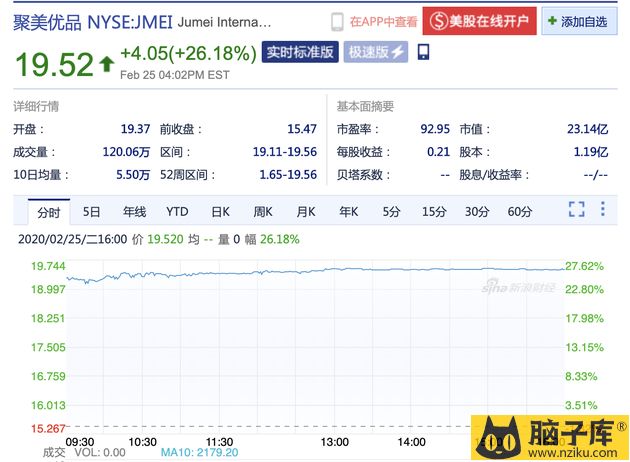Click the 52周区间 value 1.65-19.56
This screenshot has height=462, width=630.
point(288,175)
